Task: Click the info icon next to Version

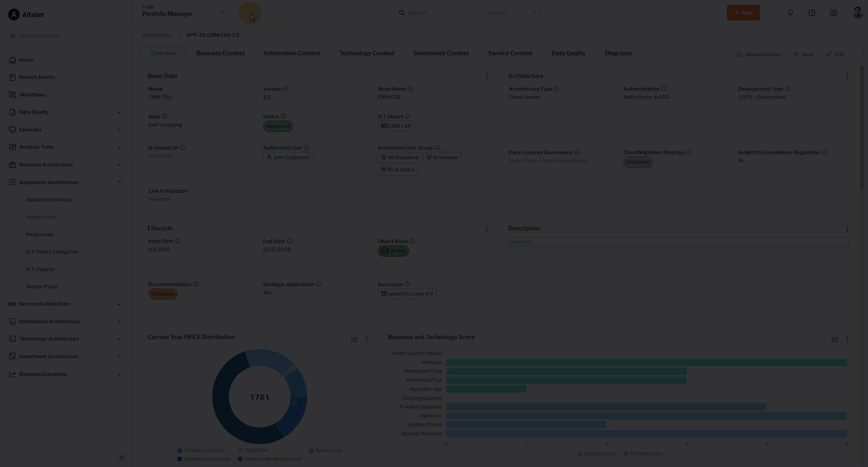Action: [x=286, y=89]
